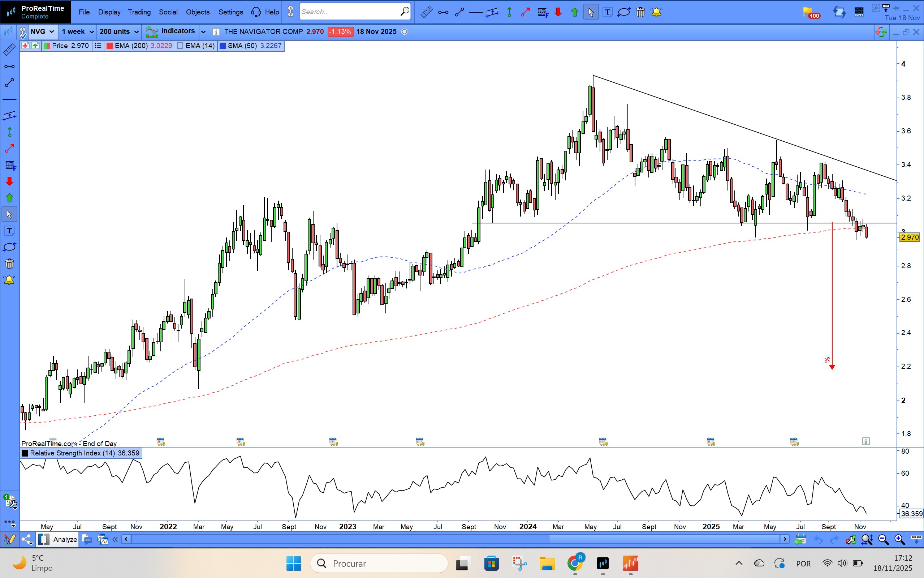924x578 pixels.
Task: Click the red down arrow marker tool
Action: (x=558, y=12)
